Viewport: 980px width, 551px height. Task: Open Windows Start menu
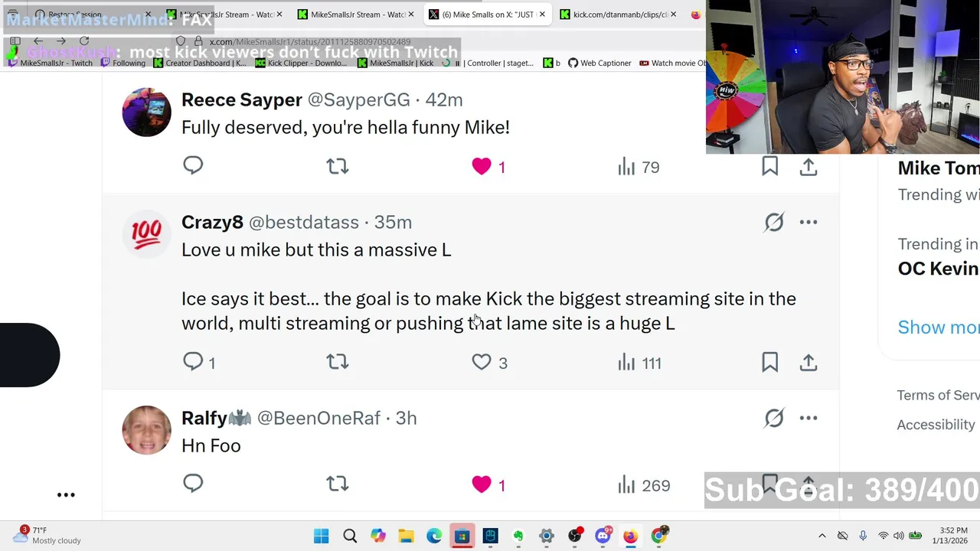321,536
